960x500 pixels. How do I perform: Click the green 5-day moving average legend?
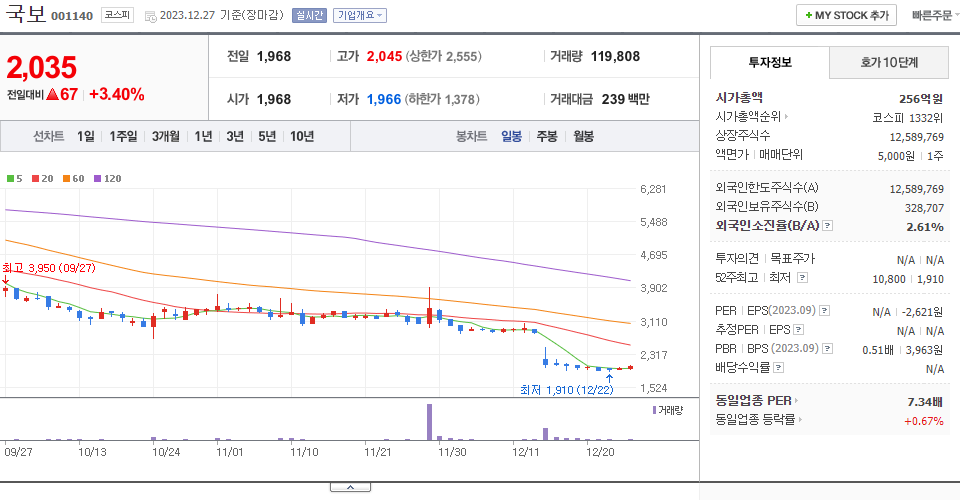(x=14, y=179)
